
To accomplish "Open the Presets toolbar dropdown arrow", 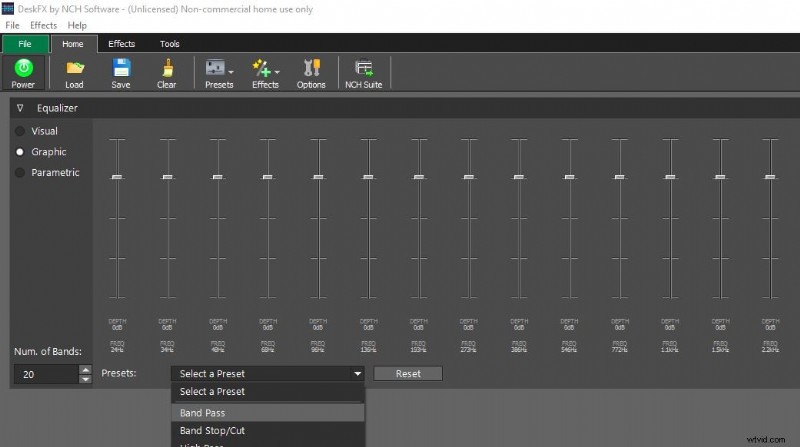I will tap(231, 72).
